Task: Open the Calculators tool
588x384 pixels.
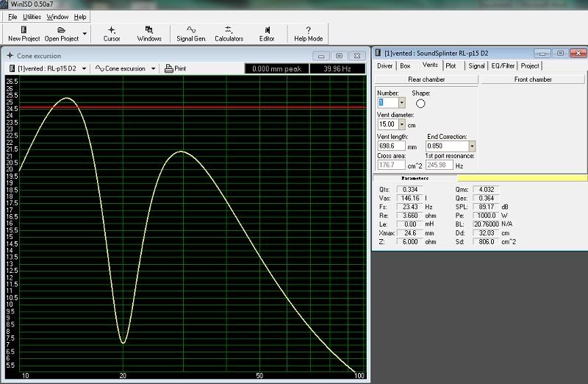Action: pos(229,33)
